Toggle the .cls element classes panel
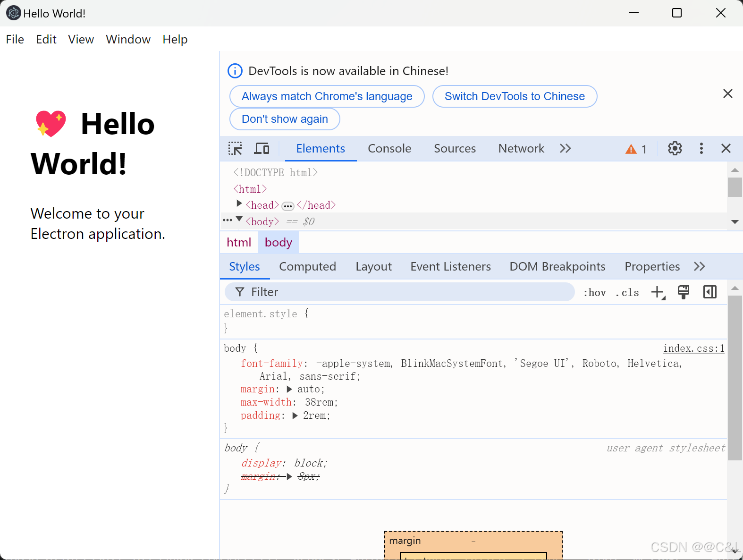Viewport: 743px width, 560px height. click(x=627, y=293)
